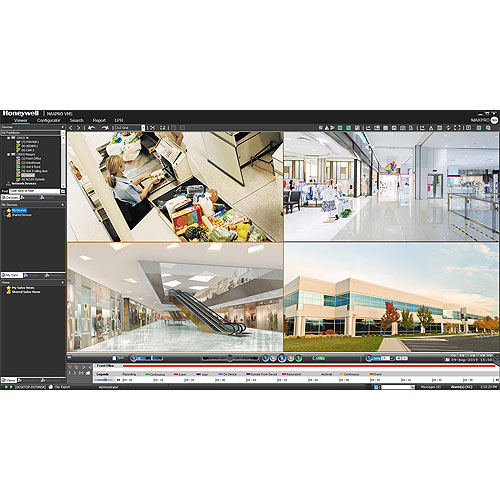This screenshot has height=500, width=500.
Task: Select the clothing store mall video panel
Action: coord(391,187)
